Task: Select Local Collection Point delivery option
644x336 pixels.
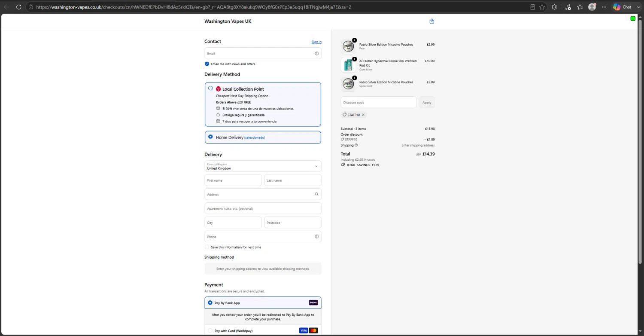Action: click(210, 89)
